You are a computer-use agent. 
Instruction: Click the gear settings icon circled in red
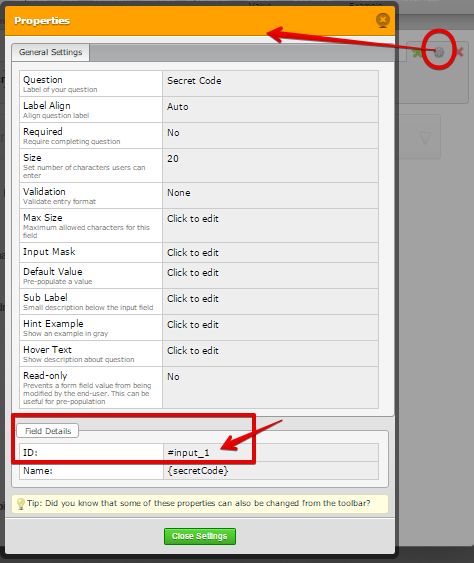pos(439,52)
